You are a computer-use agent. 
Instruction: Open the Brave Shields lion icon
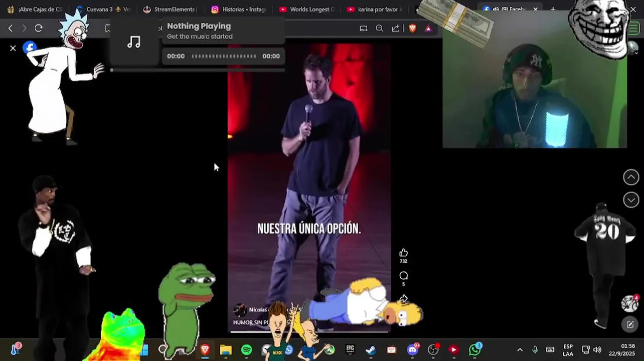click(412, 29)
